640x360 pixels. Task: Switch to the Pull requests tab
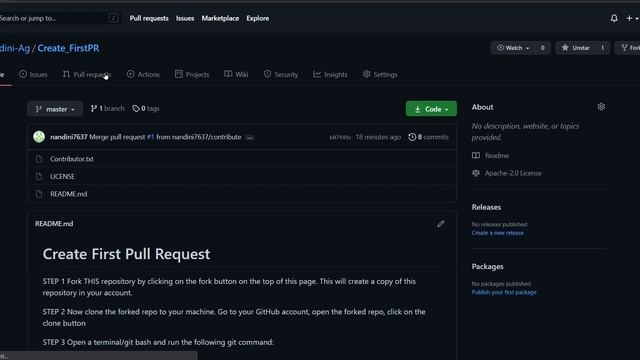point(87,74)
